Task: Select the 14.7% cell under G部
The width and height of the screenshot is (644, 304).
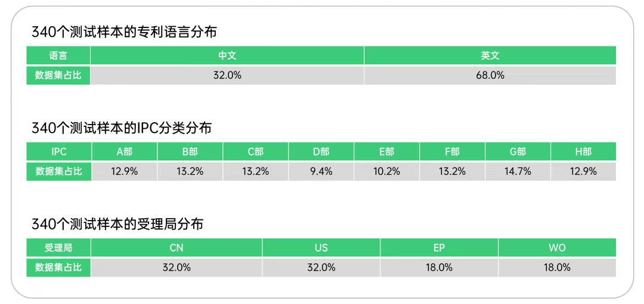Action: (518, 172)
